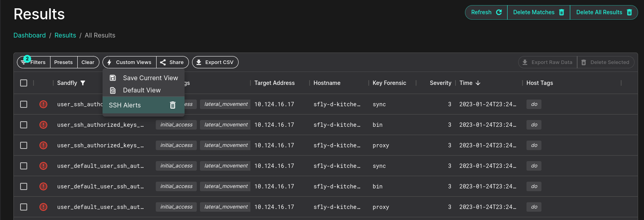This screenshot has width=644, height=220.
Task: Click the download icon in Export CSV
Action: 199,62
